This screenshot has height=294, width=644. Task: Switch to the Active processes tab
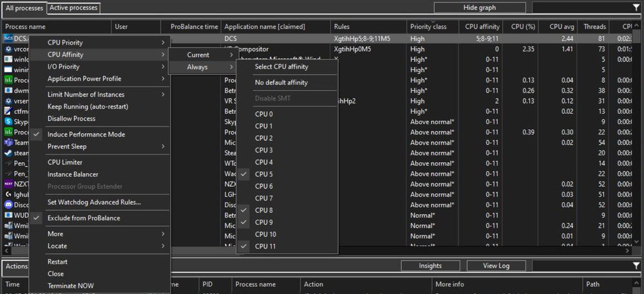73,7
